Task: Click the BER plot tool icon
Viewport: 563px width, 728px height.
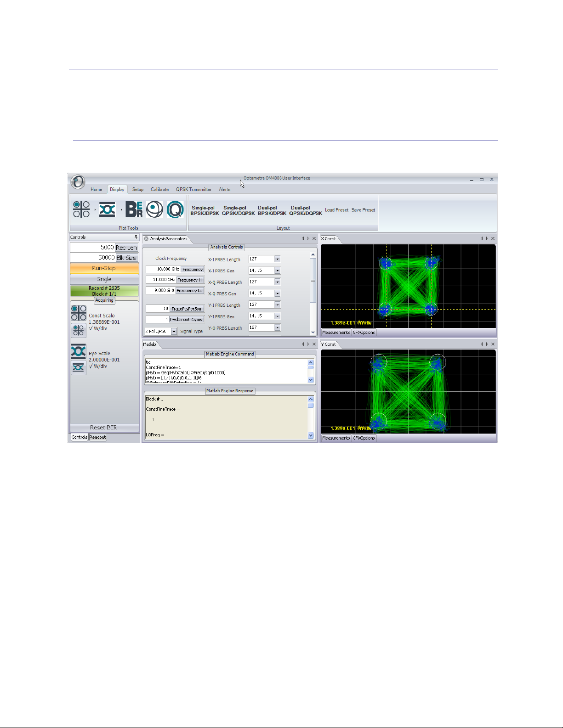Action: pos(134,209)
